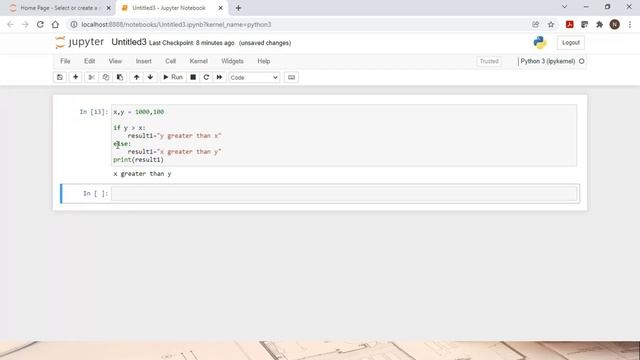Go back in browser history
Image resolution: width=640 pixels, height=360 pixels.
[x=11, y=25]
